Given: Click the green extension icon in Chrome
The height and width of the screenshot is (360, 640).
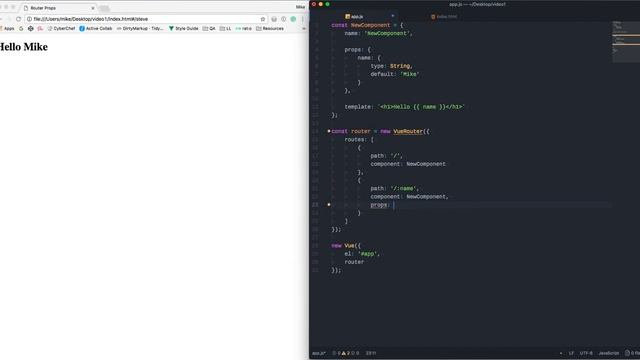Looking at the screenshot, I should click(x=293, y=19).
